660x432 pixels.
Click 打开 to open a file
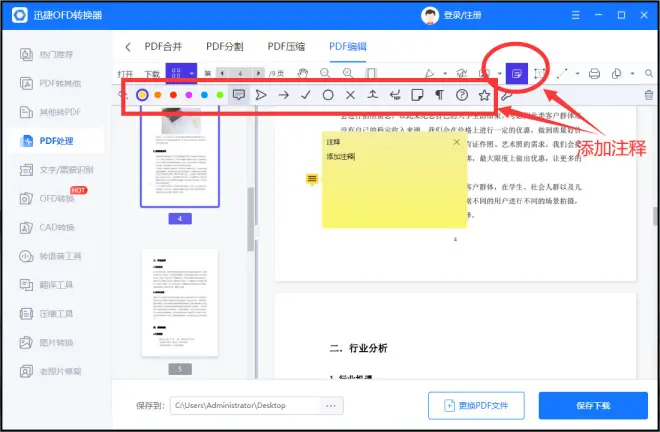125,74
